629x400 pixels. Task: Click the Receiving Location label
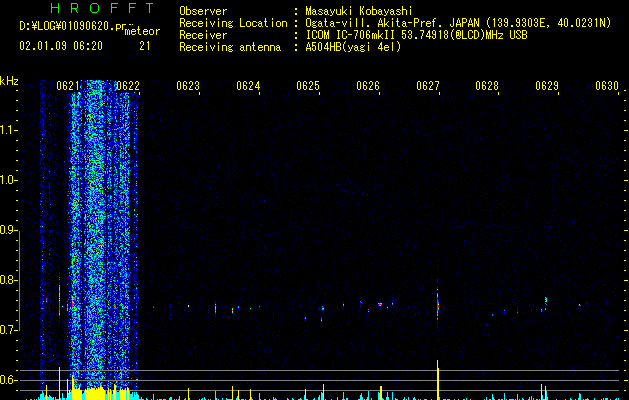[x=233, y=23]
